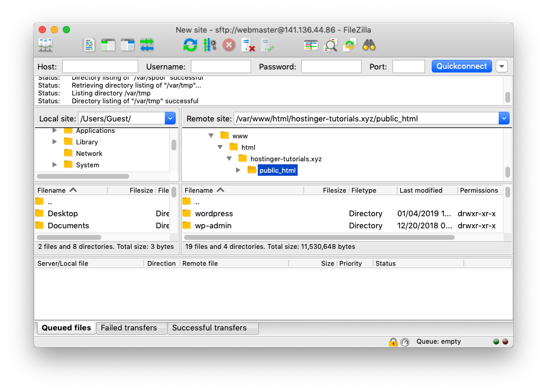Screen dimensions: 547x392
Task: Sort remote list by Filesize column
Action: [x=327, y=190]
